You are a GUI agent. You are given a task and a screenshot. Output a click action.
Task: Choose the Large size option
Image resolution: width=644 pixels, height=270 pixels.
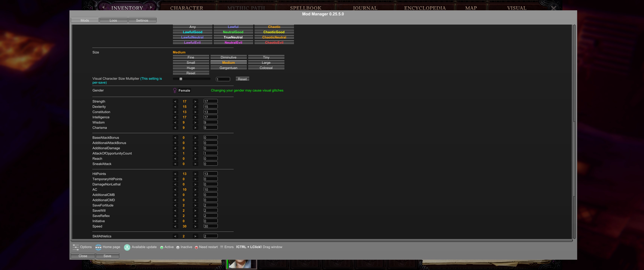point(266,63)
